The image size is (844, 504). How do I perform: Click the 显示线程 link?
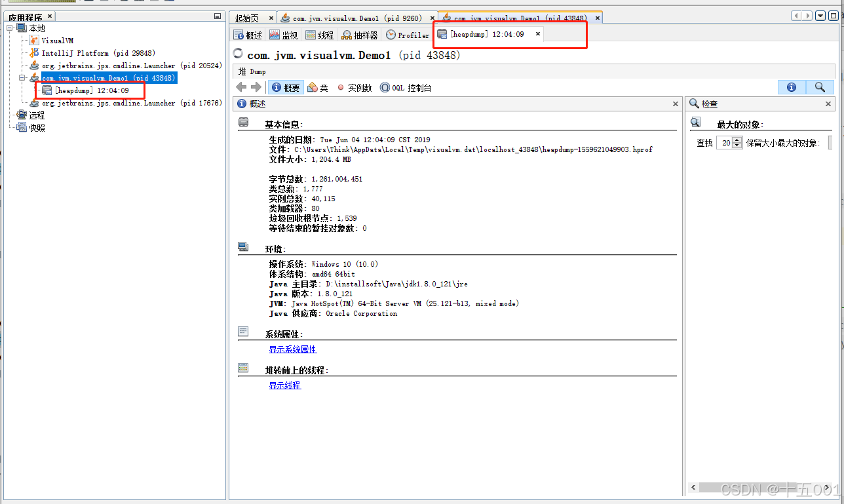click(284, 385)
